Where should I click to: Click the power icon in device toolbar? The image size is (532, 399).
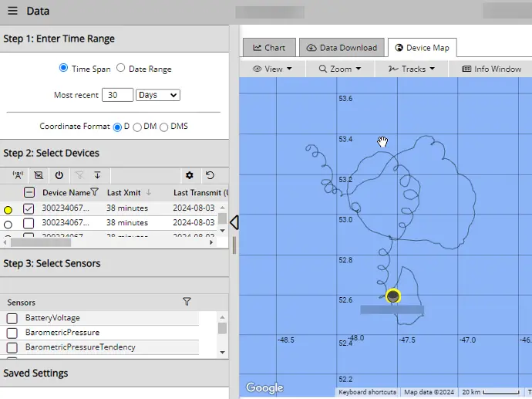coord(59,175)
